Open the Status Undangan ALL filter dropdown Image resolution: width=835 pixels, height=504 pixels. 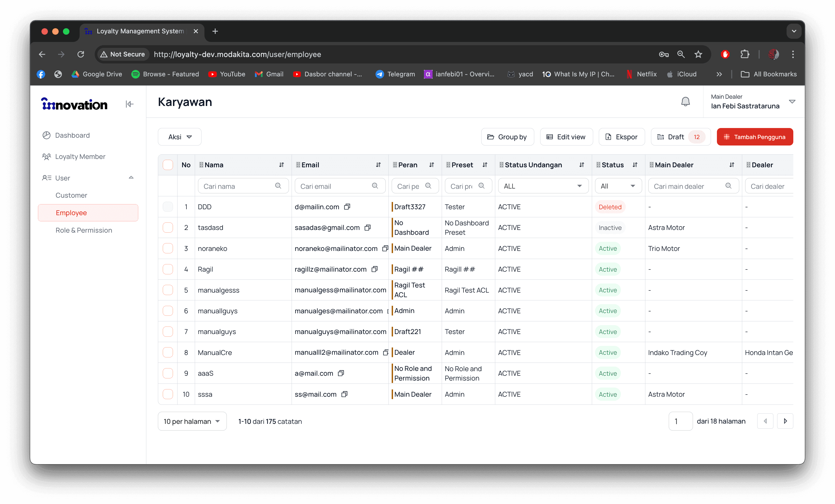tap(543, 186)
